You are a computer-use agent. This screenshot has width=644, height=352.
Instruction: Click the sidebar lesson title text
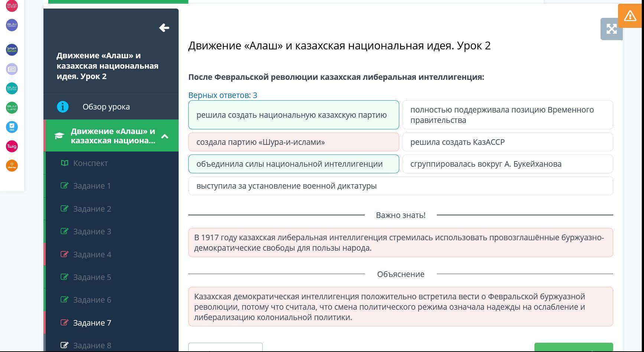(x=108, y=66)
